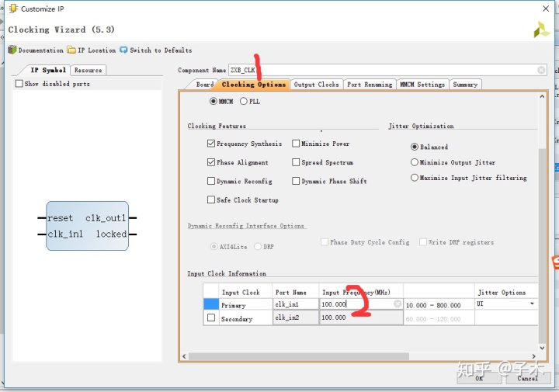Click the Customize IP window icon
The image size is (559, 392).
coord(13,9)
